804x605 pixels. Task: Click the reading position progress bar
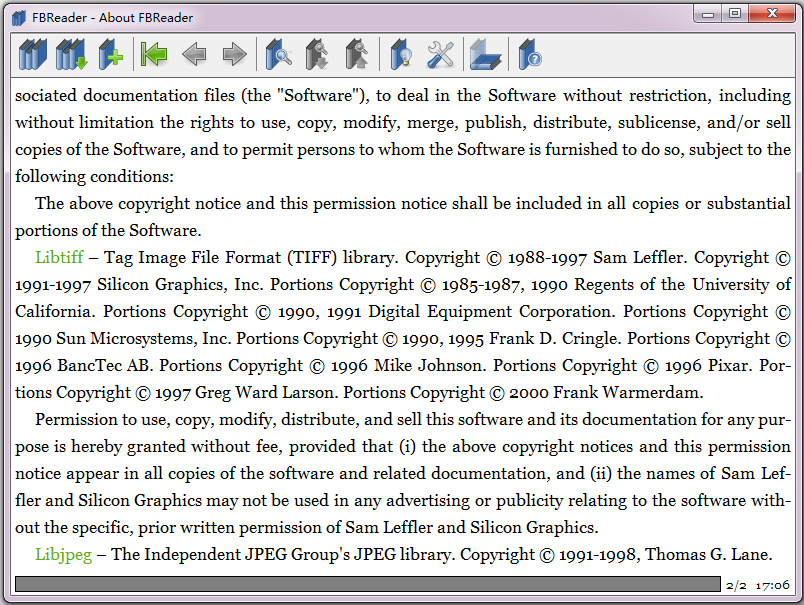(x=367, y=584)
